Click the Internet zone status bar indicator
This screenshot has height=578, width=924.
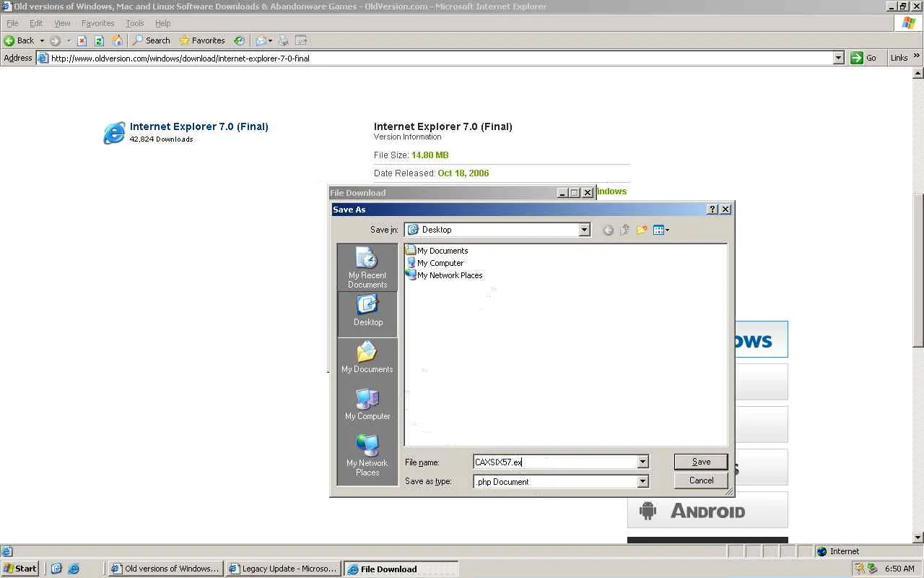point(838,551)
